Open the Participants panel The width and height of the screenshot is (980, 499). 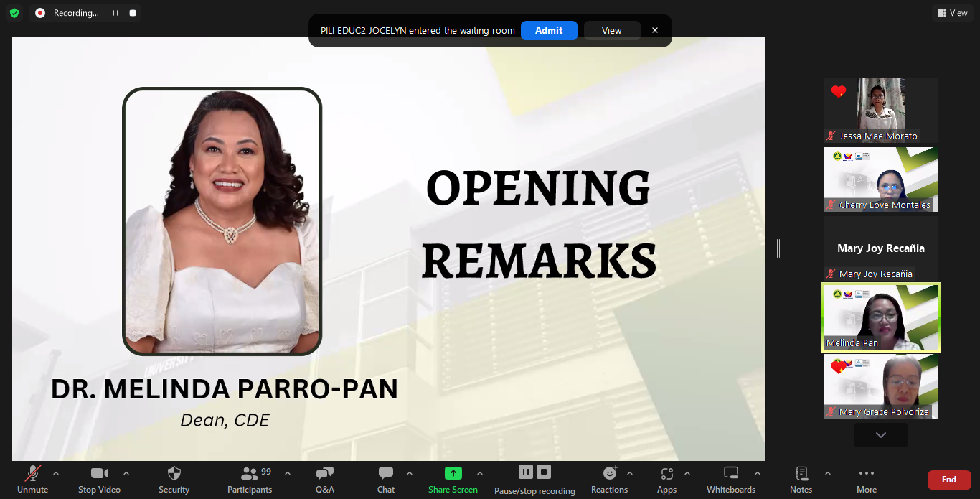[x=250, y=474]
